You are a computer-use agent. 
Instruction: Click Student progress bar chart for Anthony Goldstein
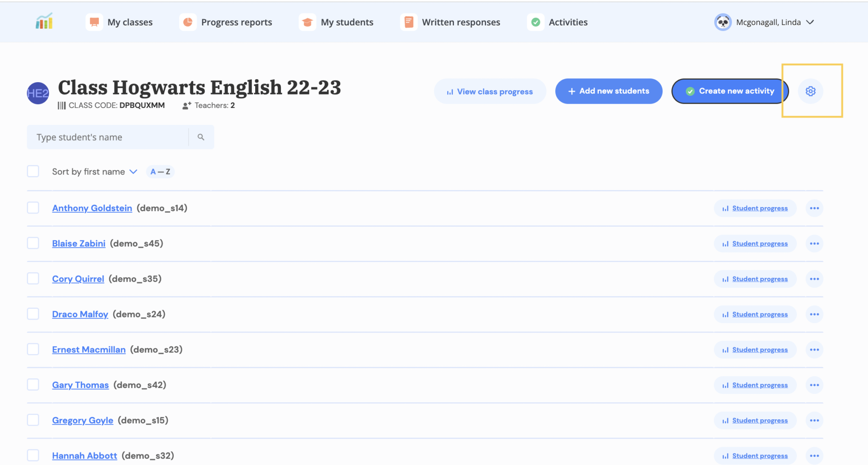(x=725, y=208)
